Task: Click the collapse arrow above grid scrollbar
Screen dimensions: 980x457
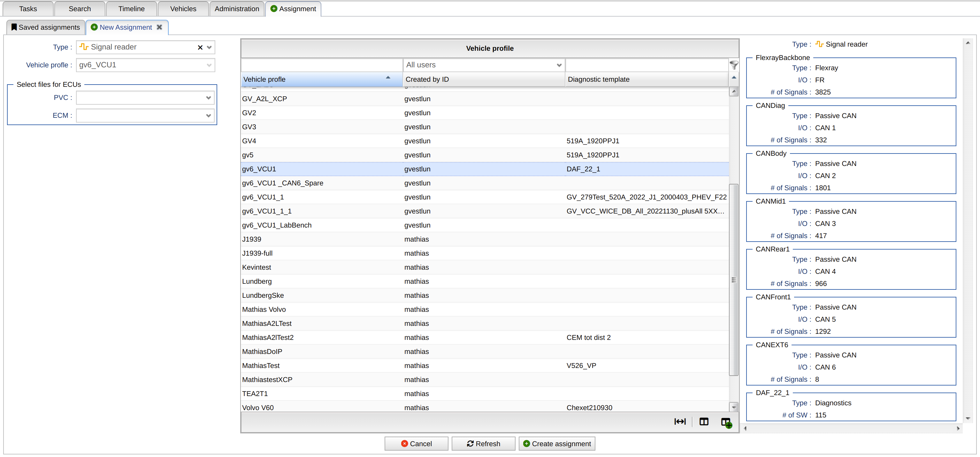Action: (733, 78)
